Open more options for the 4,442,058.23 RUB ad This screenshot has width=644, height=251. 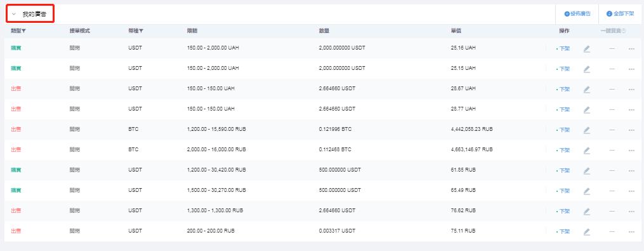click(631, 130)
